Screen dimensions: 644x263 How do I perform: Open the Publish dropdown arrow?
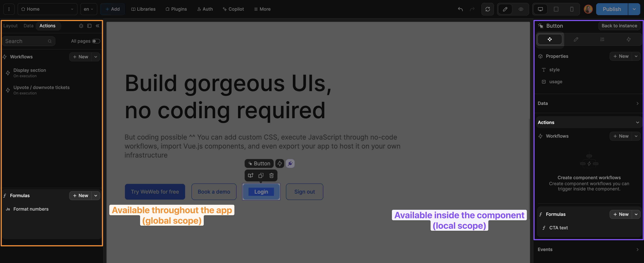click(634, 9)
